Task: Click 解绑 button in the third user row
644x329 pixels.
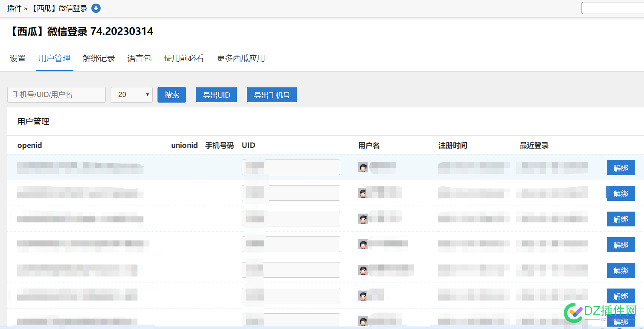Action: [x=621, y=219]
